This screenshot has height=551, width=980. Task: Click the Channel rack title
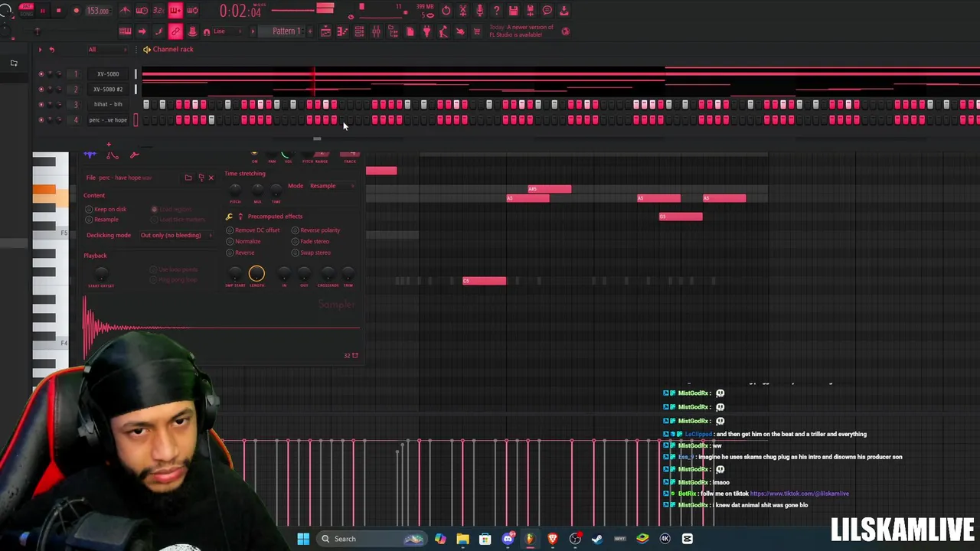[x=173, y=49]
